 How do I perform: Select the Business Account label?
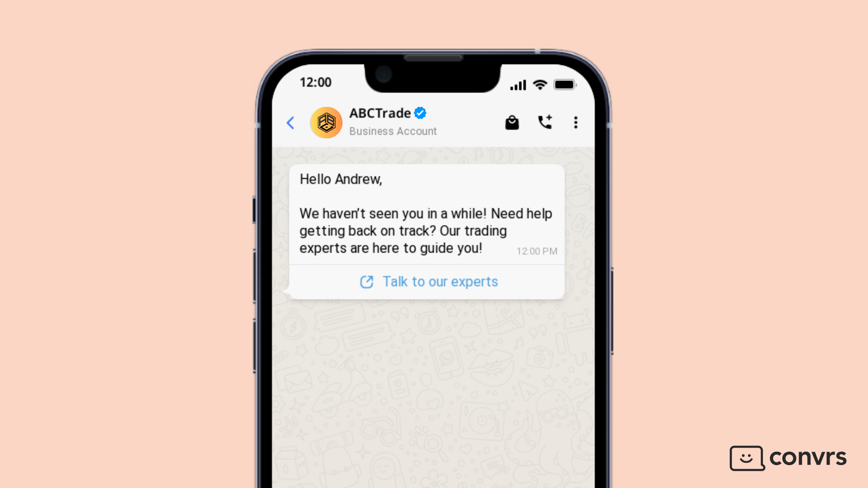[x=392, y=131]
